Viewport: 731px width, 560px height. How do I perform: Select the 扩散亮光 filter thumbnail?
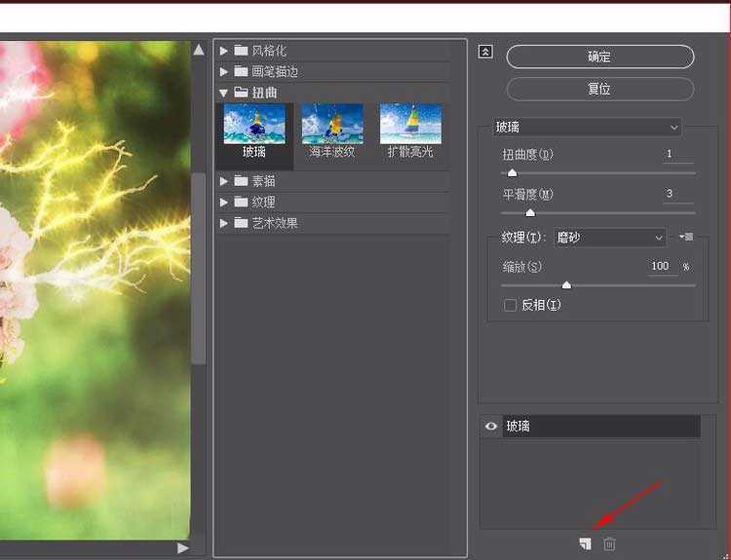tap(410, 125)
